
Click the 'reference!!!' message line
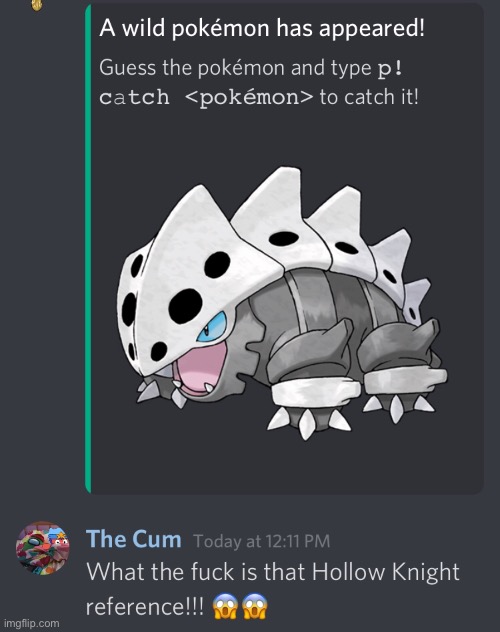pos(145,607)
